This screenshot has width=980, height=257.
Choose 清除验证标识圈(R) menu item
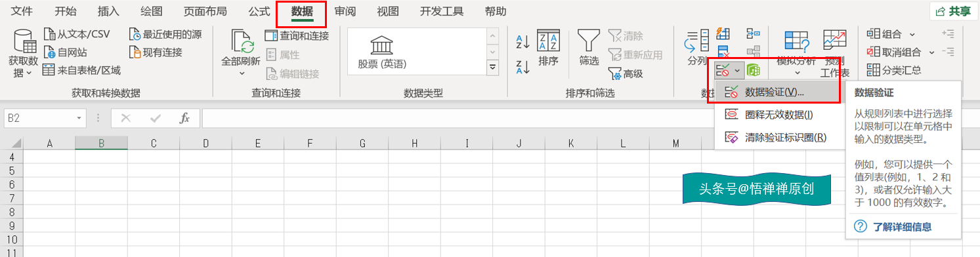pyautogui.click(x=778, y=137)
